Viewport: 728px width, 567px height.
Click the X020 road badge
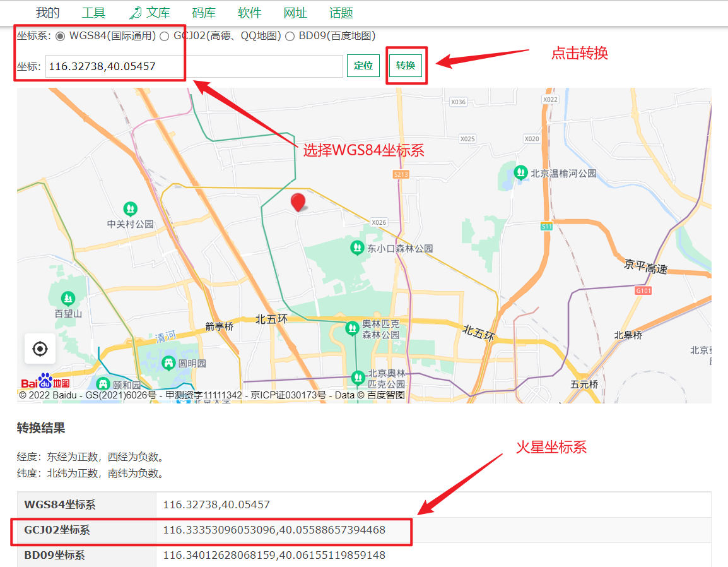click(532, 138)
